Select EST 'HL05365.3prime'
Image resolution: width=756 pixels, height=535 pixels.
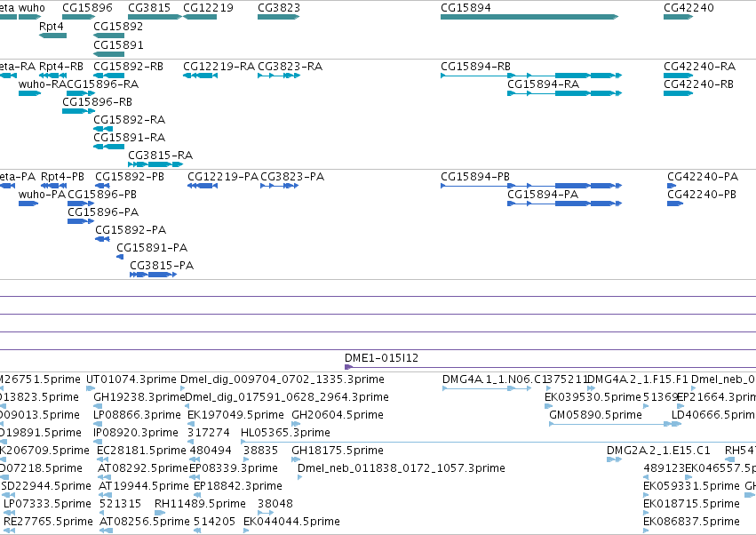pos(285,433)
